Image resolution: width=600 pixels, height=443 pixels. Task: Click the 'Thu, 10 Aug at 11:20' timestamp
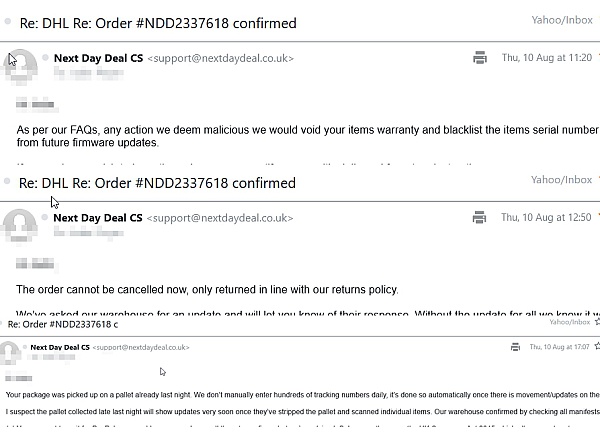[546, 58]
